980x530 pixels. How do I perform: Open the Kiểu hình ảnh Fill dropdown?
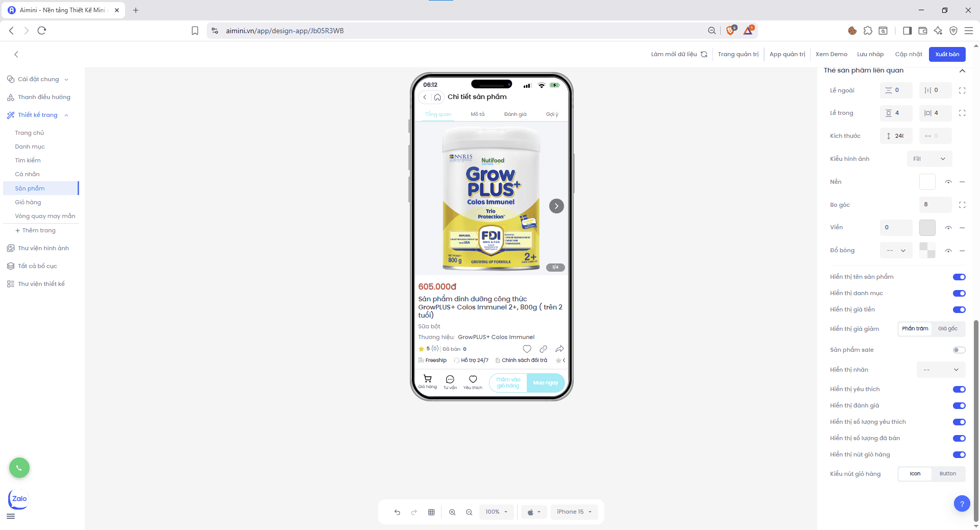(929, 159)
